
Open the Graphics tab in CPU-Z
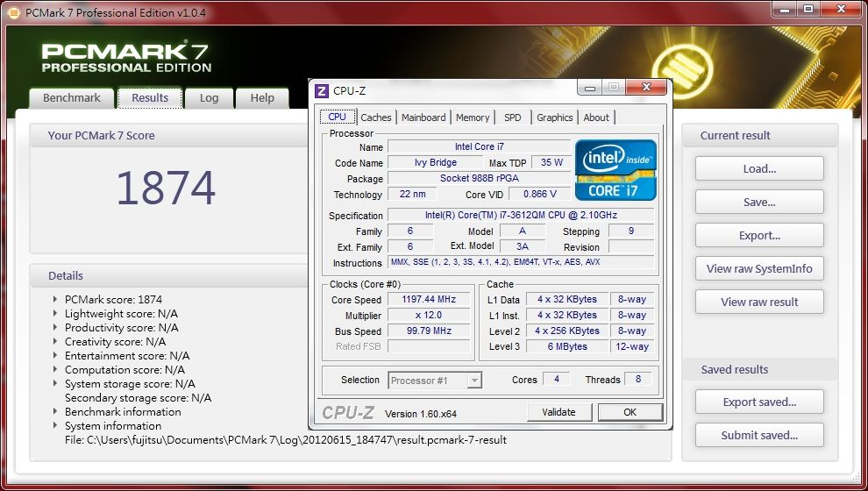pos(555,117)
